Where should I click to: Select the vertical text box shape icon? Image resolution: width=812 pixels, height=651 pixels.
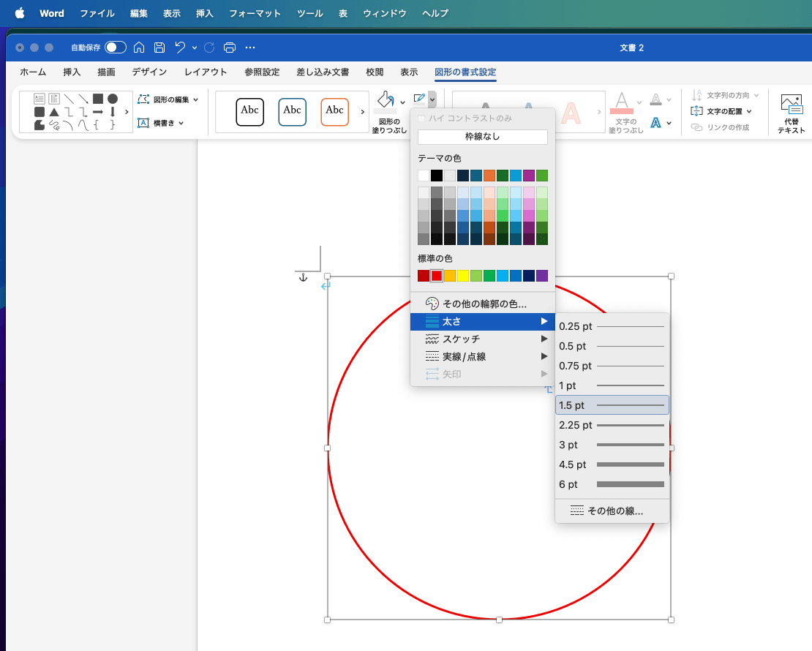click(54, 99)
